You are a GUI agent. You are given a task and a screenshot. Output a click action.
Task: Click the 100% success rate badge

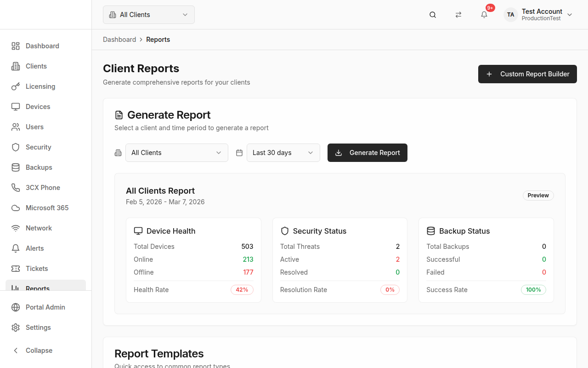533,290
